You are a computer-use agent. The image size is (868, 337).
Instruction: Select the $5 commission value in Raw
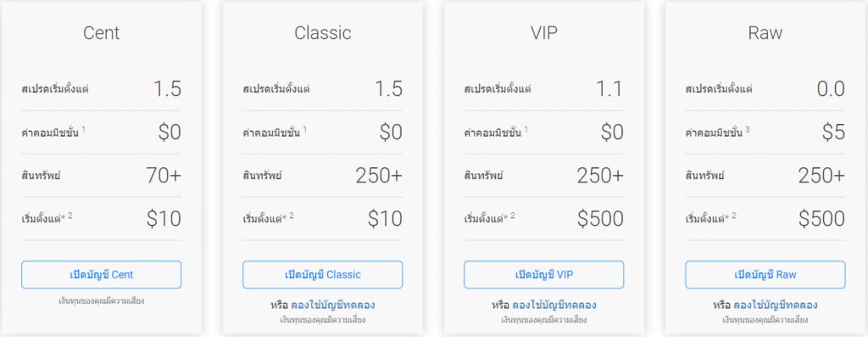coord(833,132)
